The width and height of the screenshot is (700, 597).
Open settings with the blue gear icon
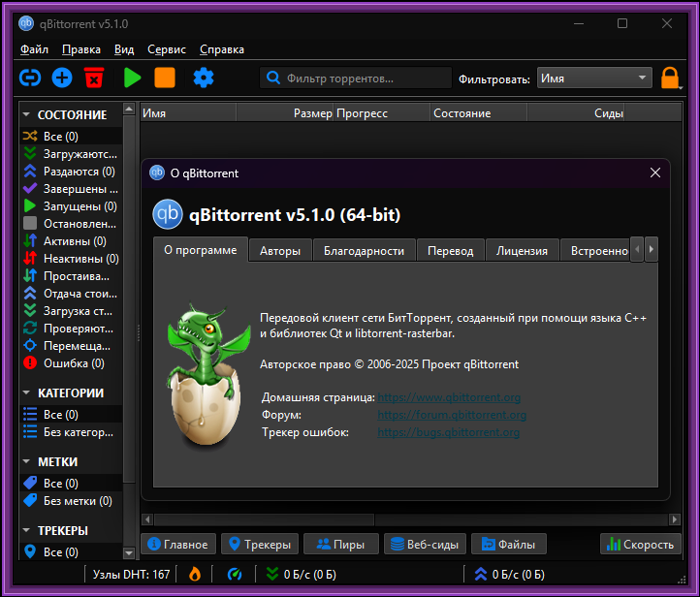[x=204, y=79]
